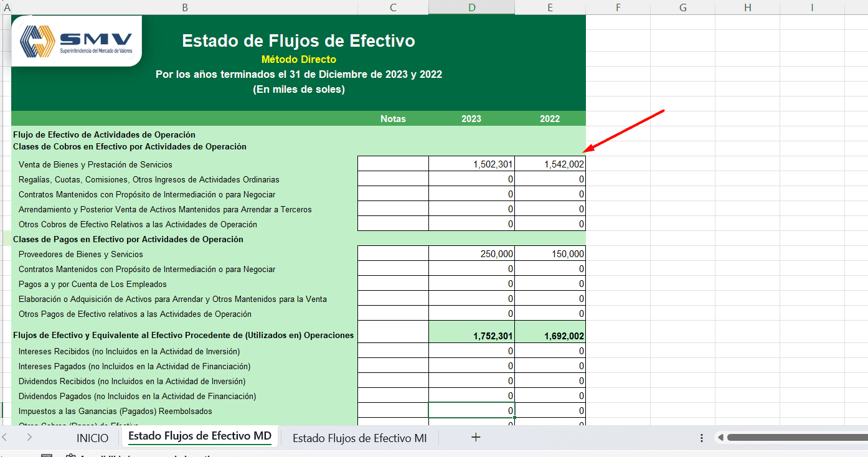Viewport: 868px width, 457px height.
Task: Add a new worksheet with the plus icon
Action: (476, 438)
